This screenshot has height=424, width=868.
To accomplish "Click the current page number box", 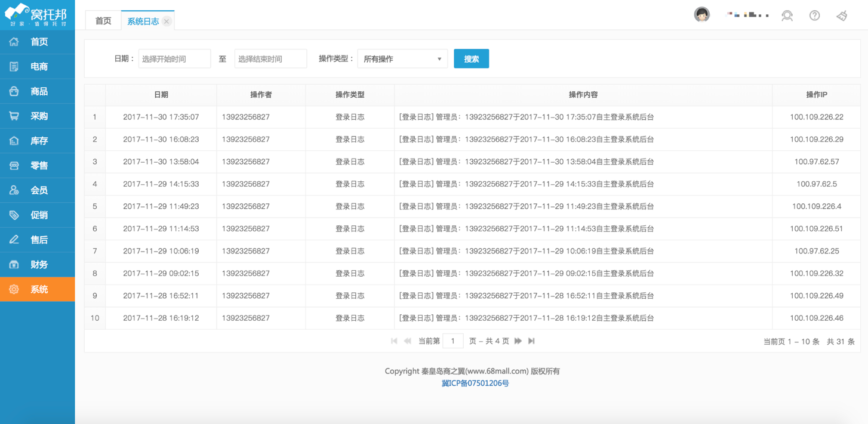I will point(453,341).
